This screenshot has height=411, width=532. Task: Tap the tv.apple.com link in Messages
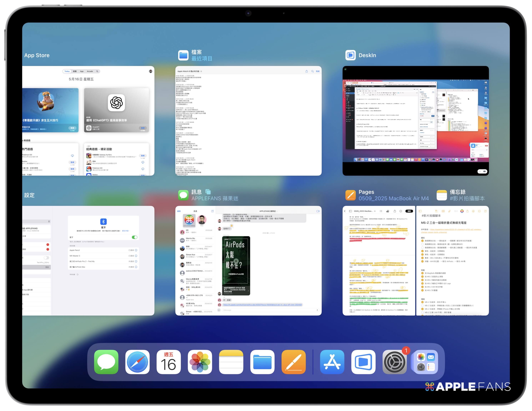click(x=262, y=305)
